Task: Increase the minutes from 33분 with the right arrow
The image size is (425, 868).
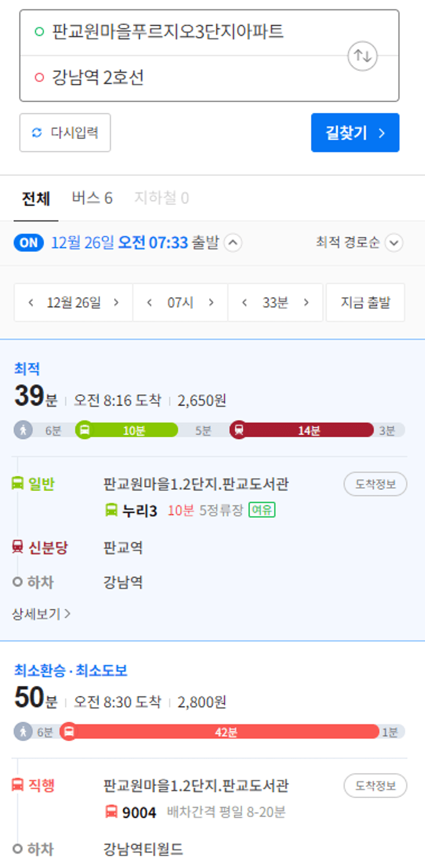Action: (306, 302)
